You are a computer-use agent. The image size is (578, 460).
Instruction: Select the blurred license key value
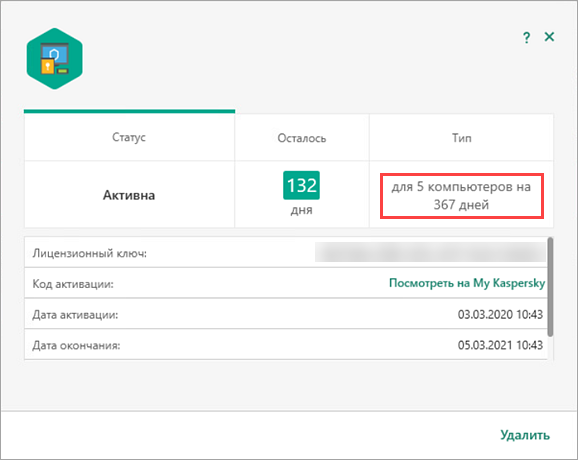pos(430,252)
